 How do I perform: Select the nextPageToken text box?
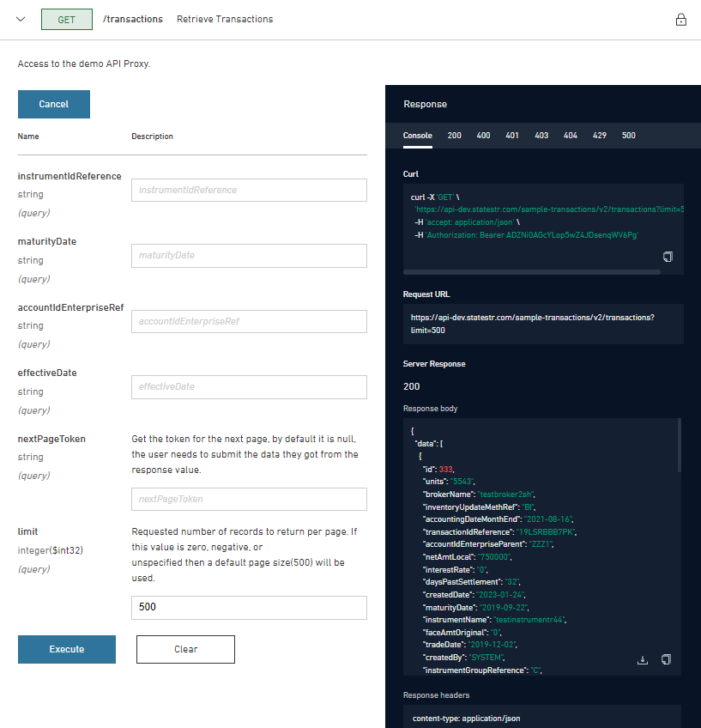click(249, 499)
